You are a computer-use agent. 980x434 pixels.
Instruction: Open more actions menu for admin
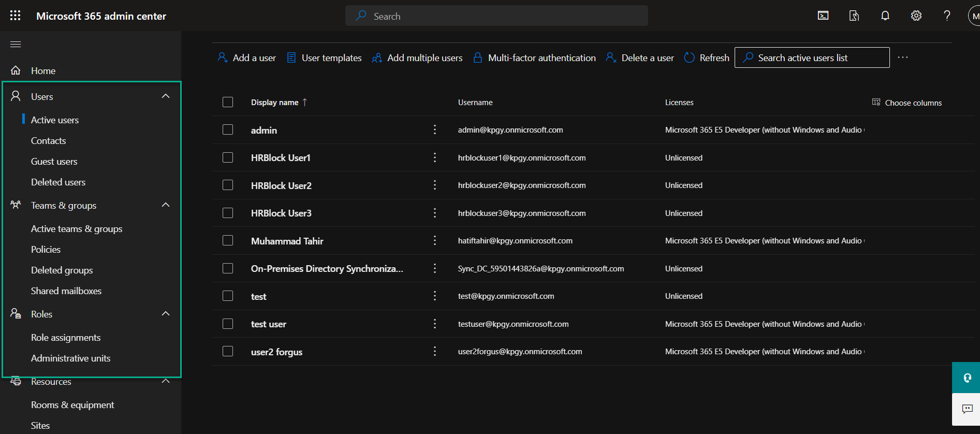click(435, 129)
